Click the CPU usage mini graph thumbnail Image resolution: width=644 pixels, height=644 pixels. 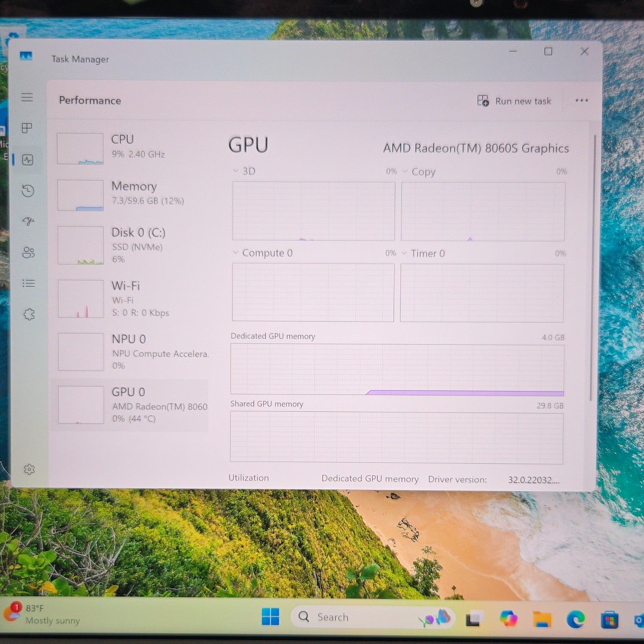80,149
